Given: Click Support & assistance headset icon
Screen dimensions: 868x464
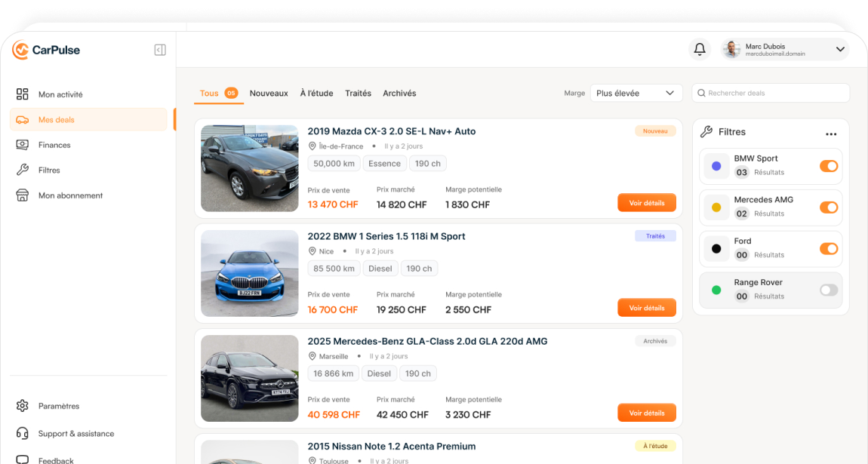Looking at the screenshot, I should click(22, 434).
